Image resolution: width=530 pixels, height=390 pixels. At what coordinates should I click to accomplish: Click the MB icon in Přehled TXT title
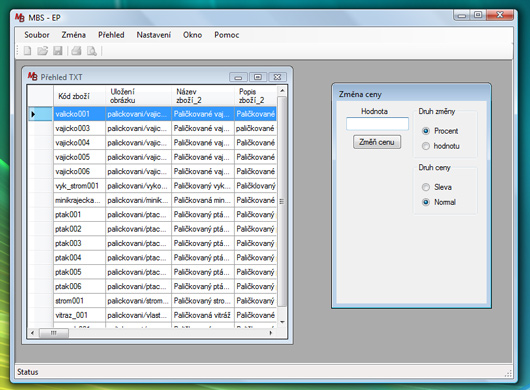[x=32, y=76]
